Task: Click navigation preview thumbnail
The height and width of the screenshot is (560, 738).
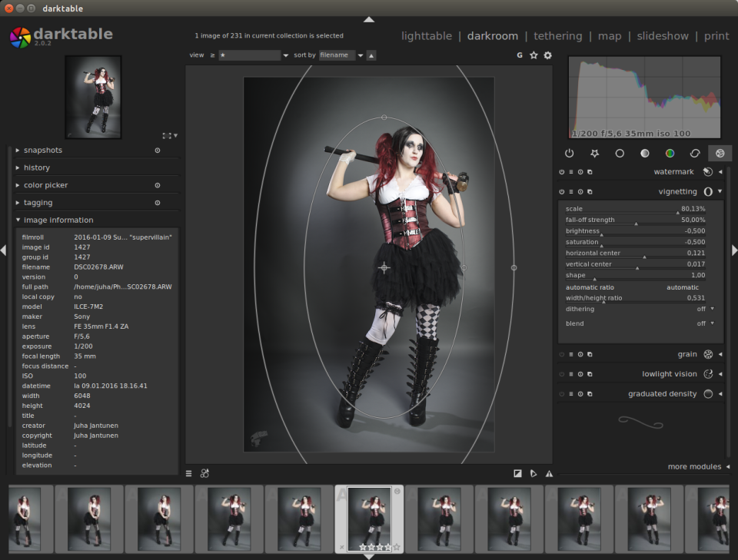Action: 93,98
